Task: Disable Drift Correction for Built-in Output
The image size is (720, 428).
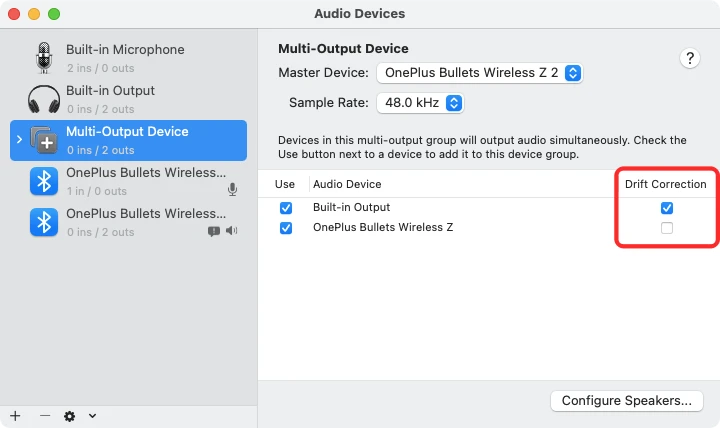Action: click(667, 208)
